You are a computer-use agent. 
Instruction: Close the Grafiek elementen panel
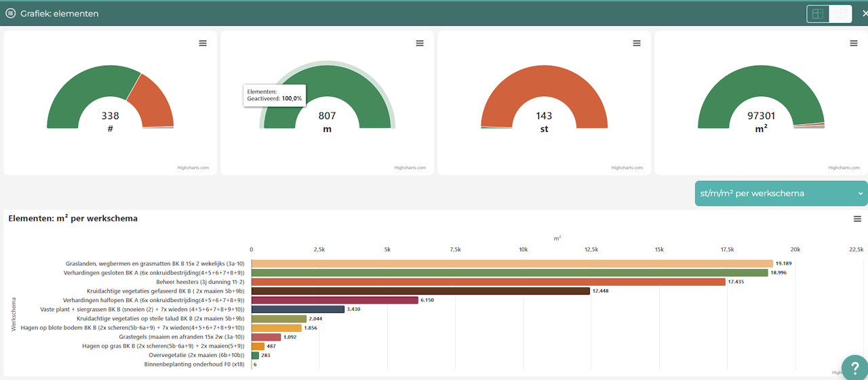coord(864,14)
